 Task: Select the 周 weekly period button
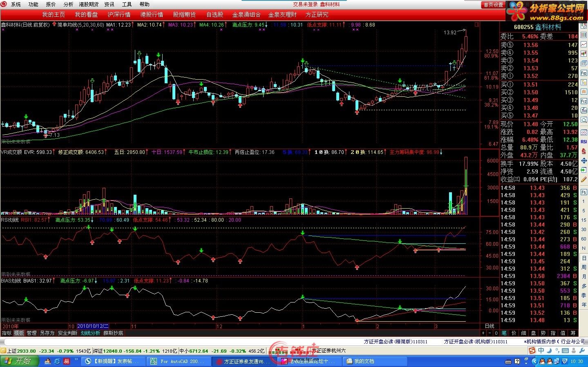tap(584, 267)
